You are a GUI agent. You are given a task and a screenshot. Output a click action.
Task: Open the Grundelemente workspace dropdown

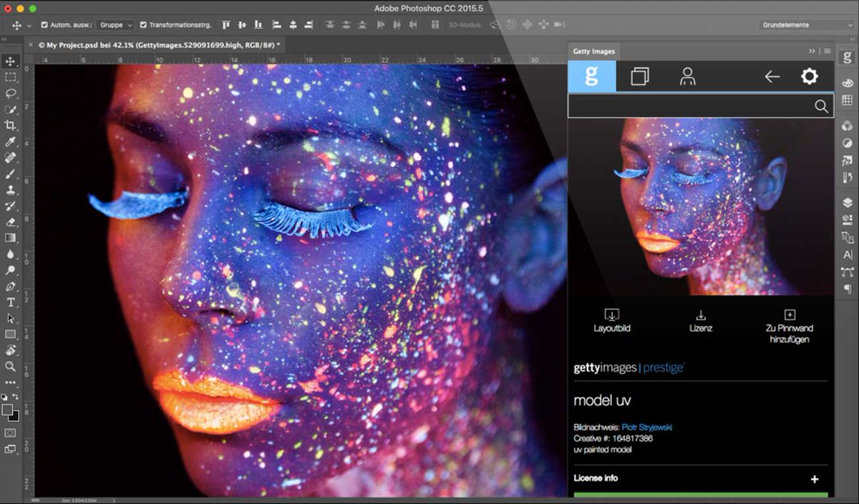(x=806, y=25)
